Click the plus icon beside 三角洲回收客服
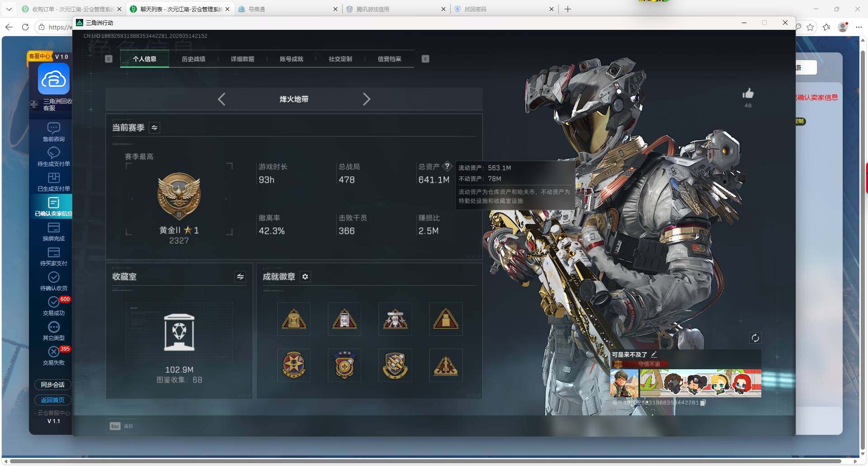 point(34,105)
